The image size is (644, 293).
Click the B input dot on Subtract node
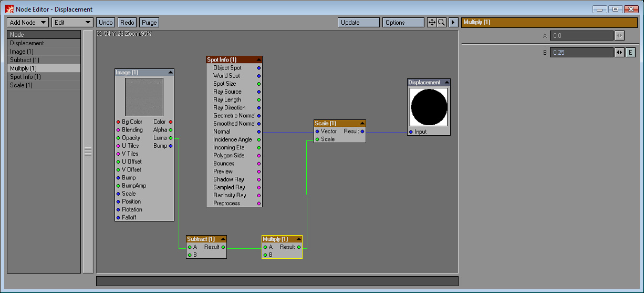pyautogui.click(x=190, y=255)
